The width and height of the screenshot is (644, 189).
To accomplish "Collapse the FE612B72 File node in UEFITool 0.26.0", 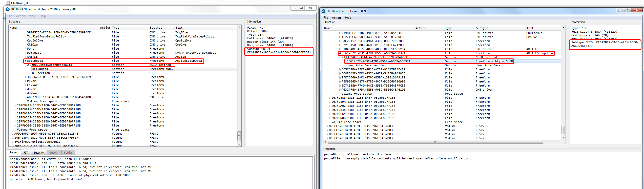I will 340,53.
